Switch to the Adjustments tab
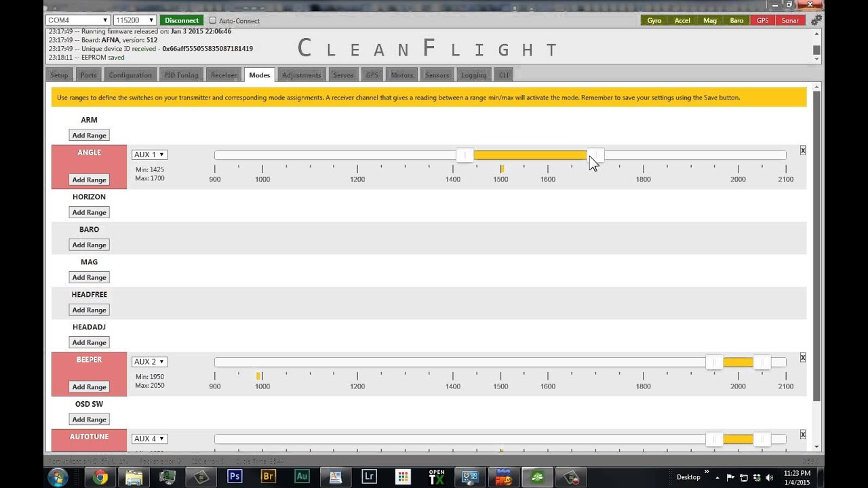The width and height of the screenshot is (868, 488). (302, 75)
